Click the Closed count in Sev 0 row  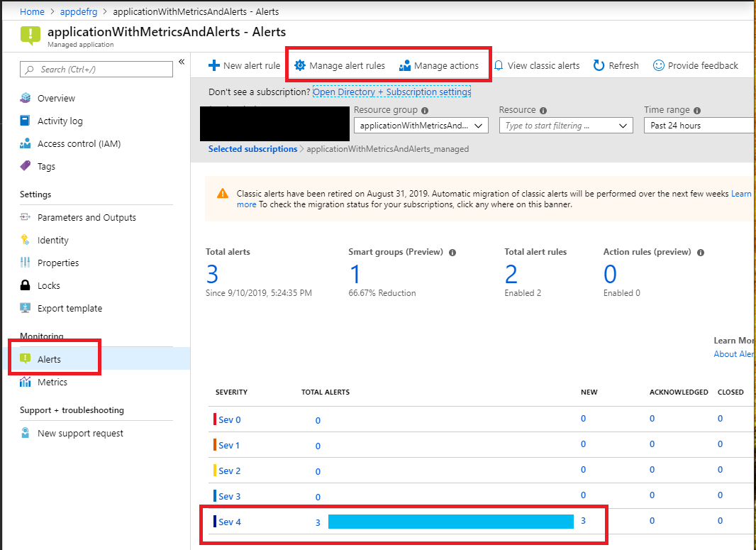pos(720,418)
